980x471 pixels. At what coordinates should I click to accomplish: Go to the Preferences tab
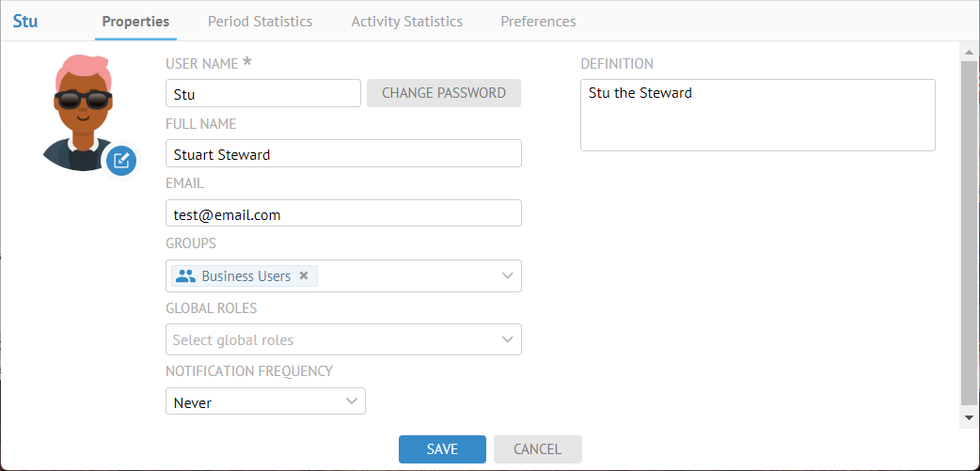coord(538,21)
